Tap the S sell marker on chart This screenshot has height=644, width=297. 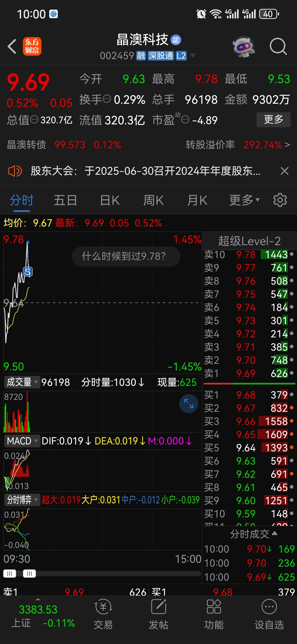(x=28, y=272)
